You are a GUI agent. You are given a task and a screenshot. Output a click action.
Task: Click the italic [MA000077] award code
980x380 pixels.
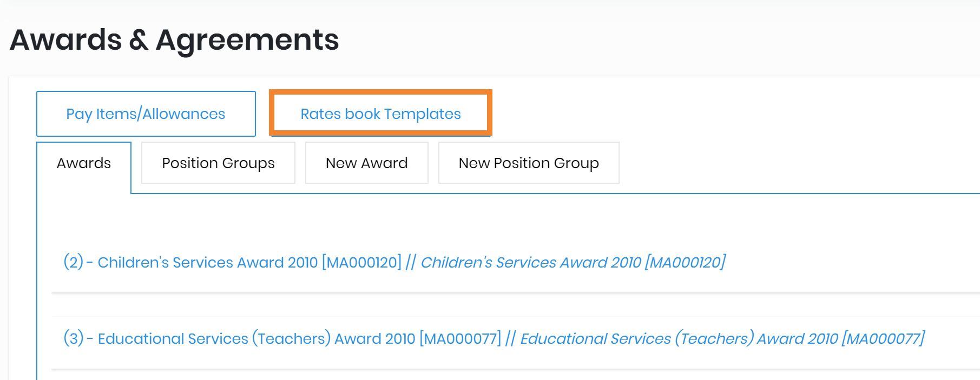(x=884, y=339)
